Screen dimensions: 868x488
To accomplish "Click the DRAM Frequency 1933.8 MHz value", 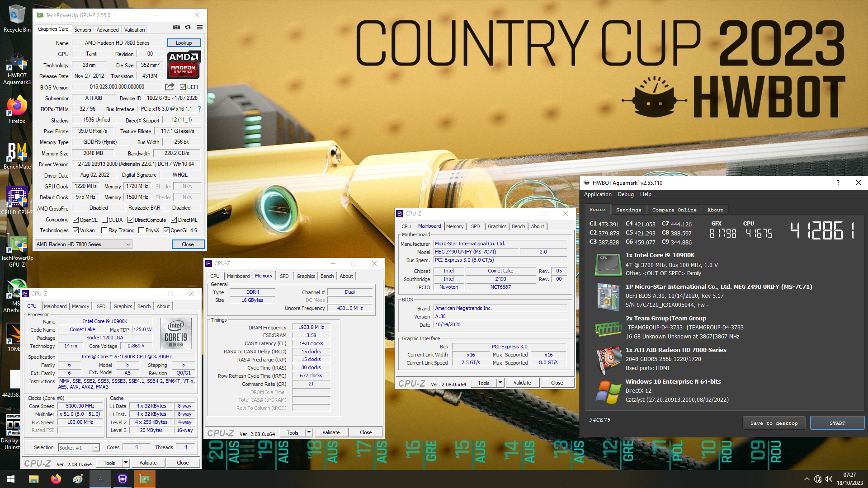I will pyautogui.click(x=311, y=327).
